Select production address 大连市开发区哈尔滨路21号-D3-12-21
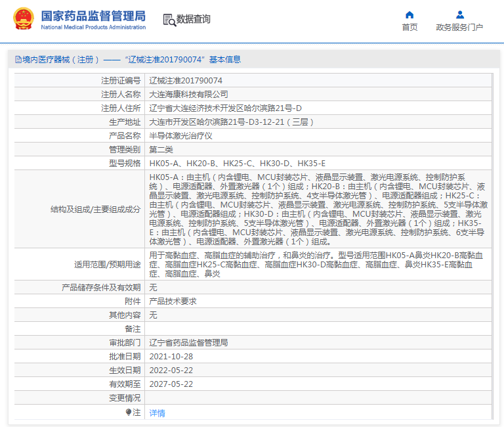This screenshot has width=504, height=427. [x=232, y=122]
